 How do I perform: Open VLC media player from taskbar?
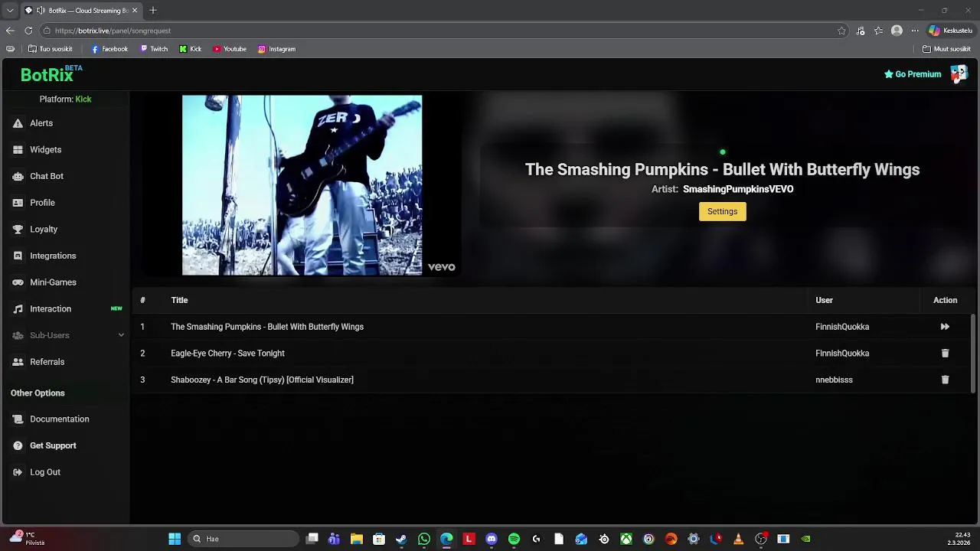738,539
